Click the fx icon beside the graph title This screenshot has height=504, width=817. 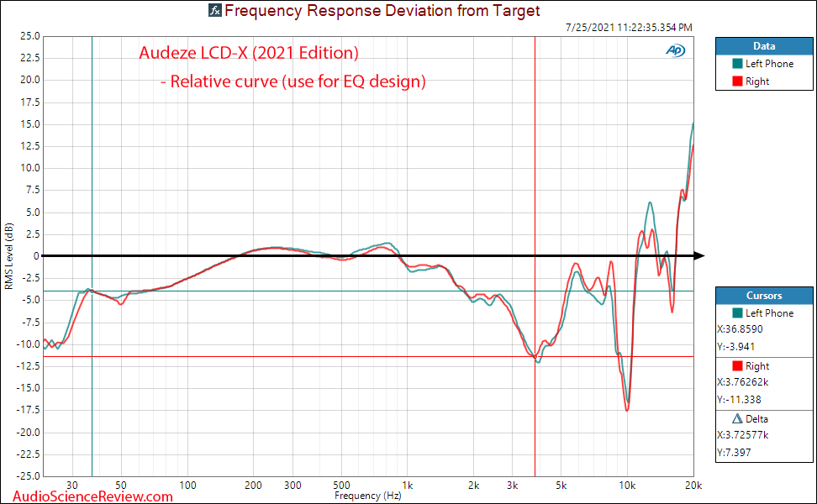[214, 10]
